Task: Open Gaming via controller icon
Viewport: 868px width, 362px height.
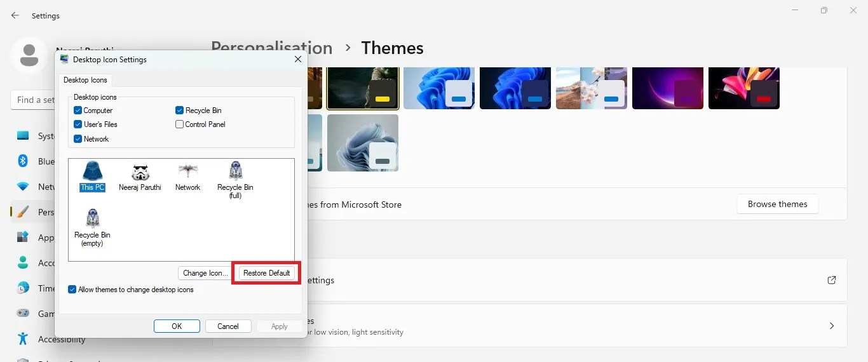Action: coord(23,314)
